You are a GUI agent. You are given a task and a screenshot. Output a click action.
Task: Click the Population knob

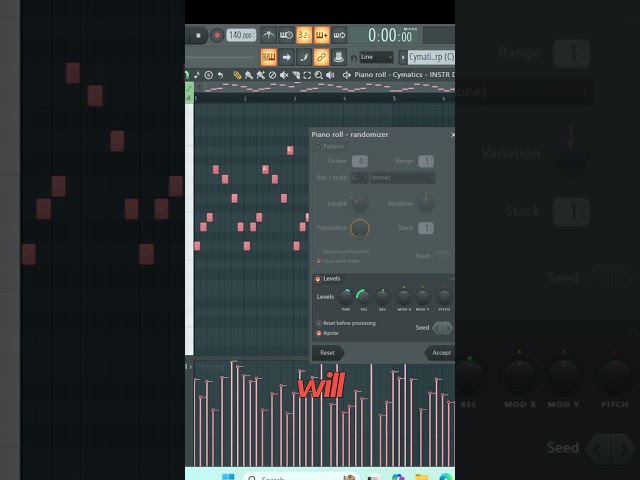click(x=360, y=228)
